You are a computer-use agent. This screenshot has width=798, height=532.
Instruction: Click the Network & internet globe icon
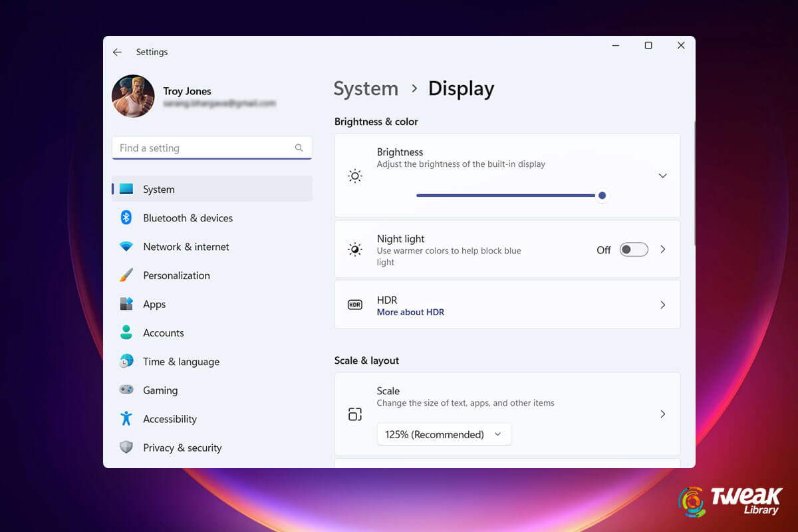[126, 247]
